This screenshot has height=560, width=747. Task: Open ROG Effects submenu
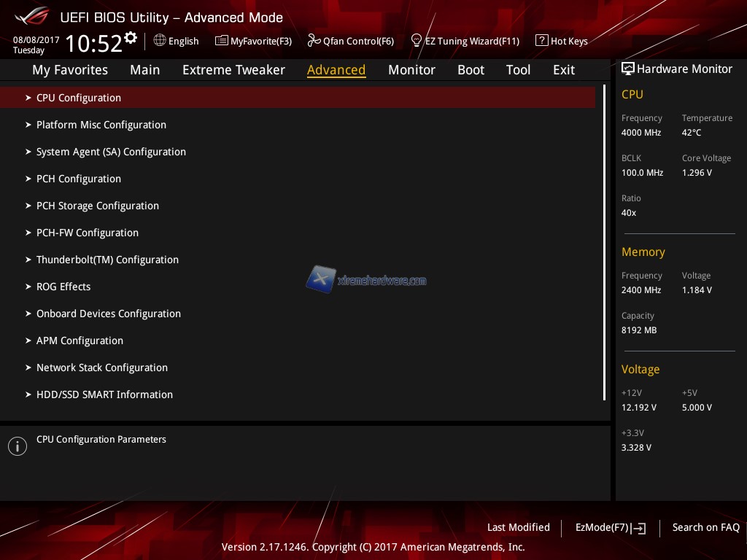pos(63,287)
